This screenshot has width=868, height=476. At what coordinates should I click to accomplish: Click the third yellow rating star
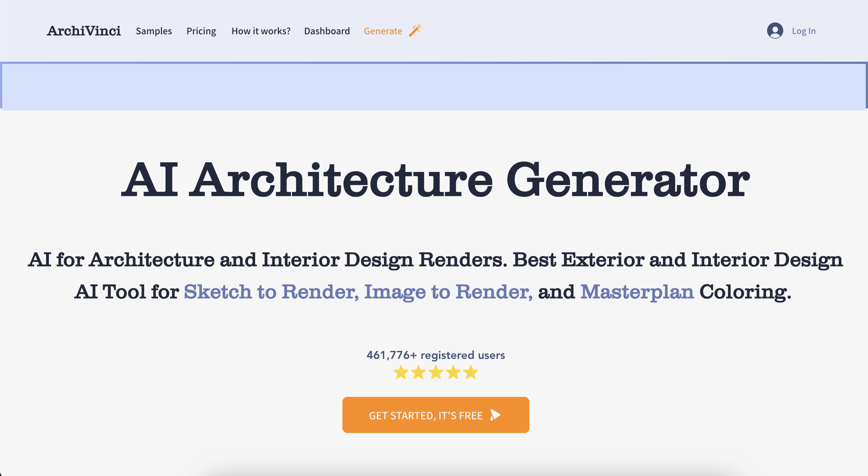(436, 372)
